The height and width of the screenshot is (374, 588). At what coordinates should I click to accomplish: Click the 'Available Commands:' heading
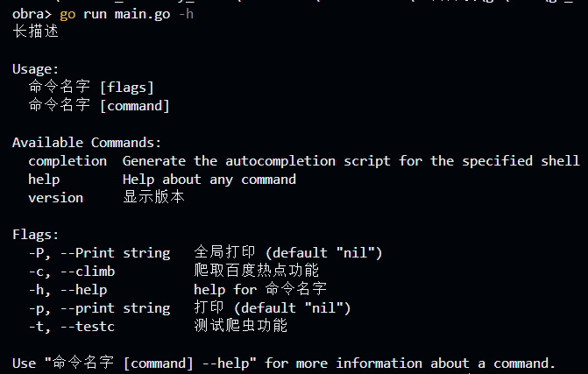[x=87, y=142]
